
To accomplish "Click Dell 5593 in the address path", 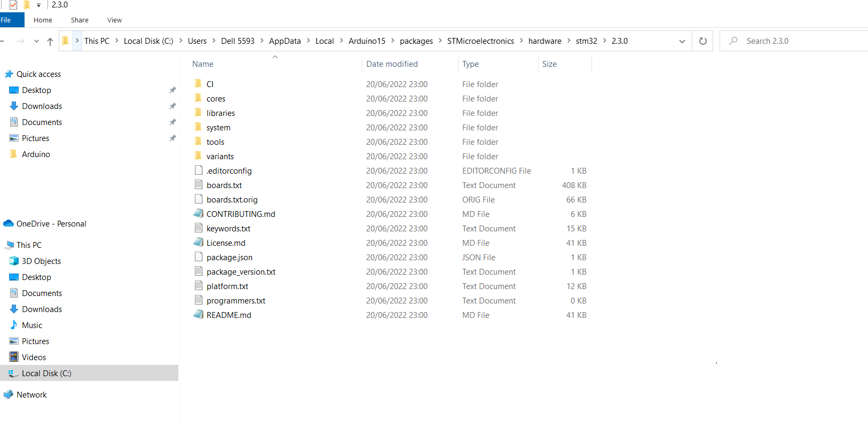I will [238, 41].
